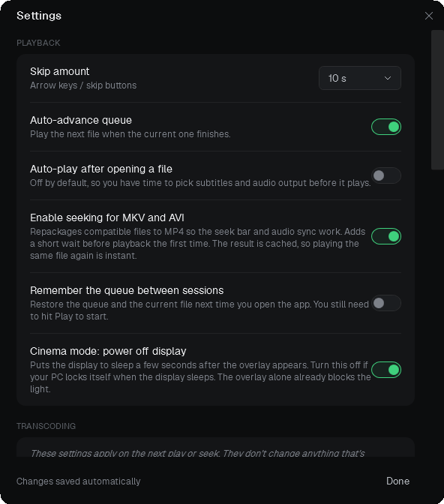Click 'Remember the queue between sessions' label
The width and height of the screenshot is (444, 504).
127,290
